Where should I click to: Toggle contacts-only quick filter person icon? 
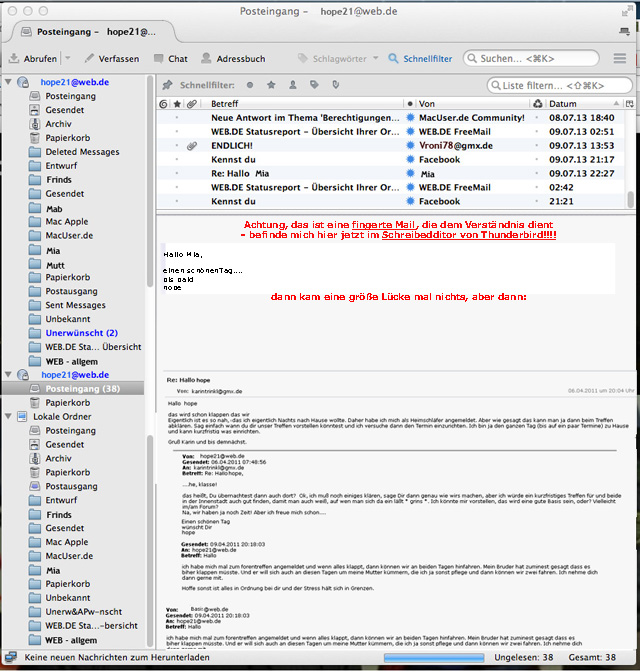click(293, 85)
